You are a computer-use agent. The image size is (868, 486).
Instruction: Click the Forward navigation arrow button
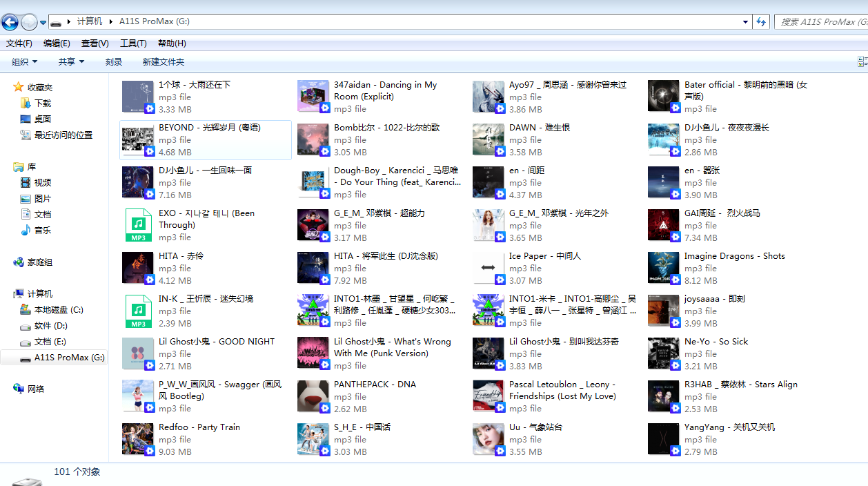coord(29,22)
